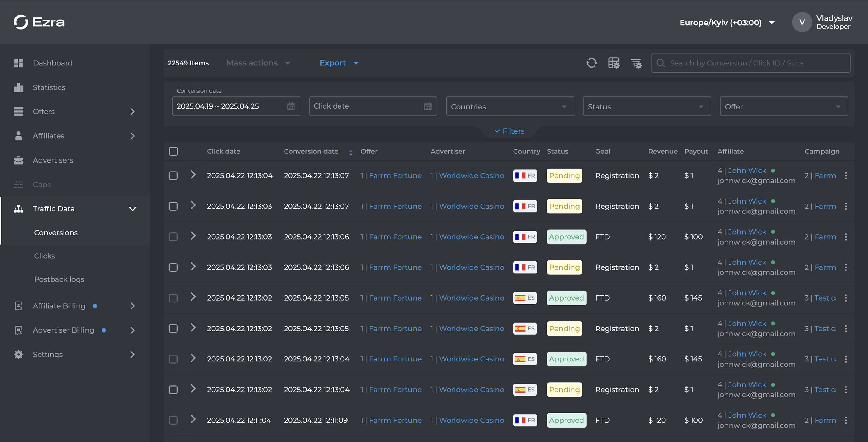Image resolution: width=868 pixels, height=442 pixels.
Task: Open Worldwide Casino link in first row
Action: [x=472, y=176]
